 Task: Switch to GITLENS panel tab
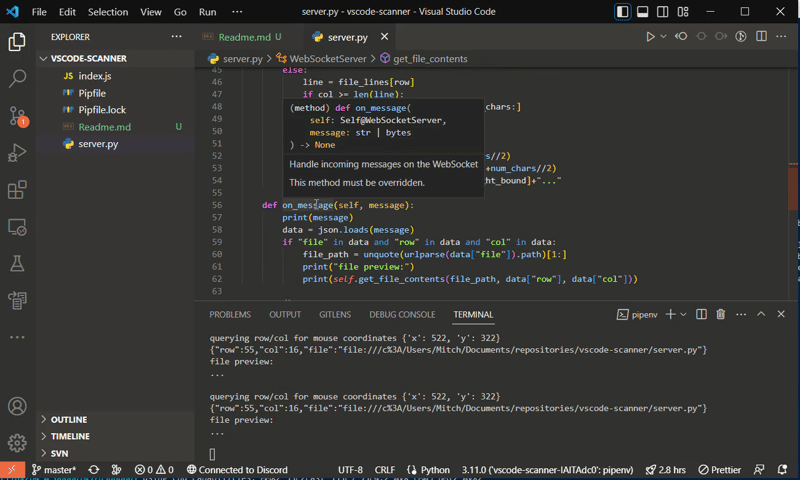point(335,315)
